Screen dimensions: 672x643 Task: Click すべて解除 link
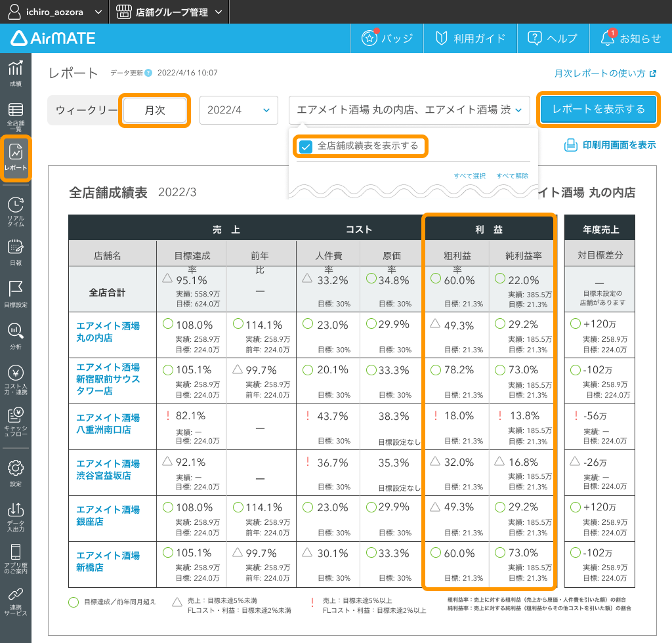(x=513, y=176)
